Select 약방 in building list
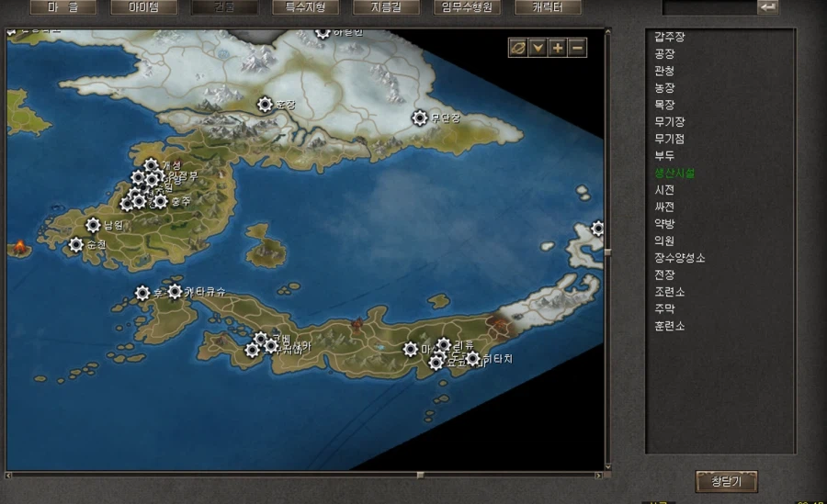The image size is (827, 504). pyautogui.click(x=664, y=223)
